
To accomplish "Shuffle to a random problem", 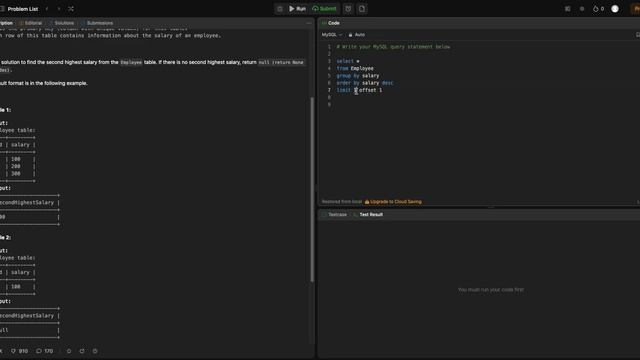I will pos(71,9).
